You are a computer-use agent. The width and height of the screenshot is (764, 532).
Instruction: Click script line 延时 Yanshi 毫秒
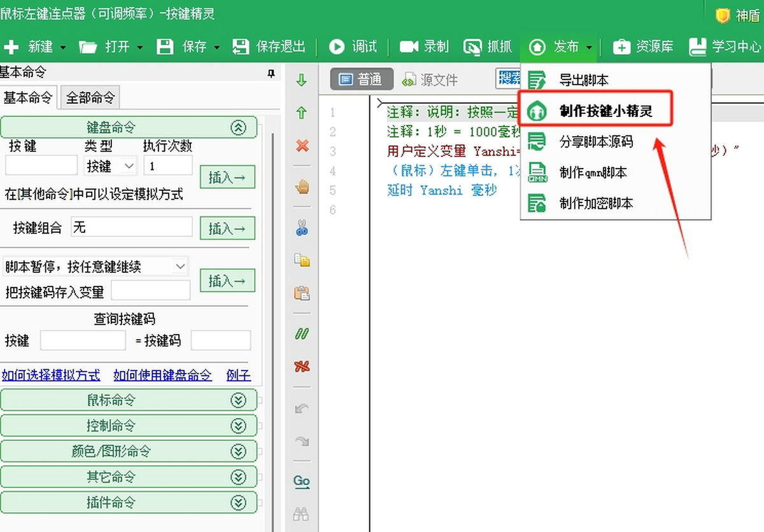click(x=442, y=190)
